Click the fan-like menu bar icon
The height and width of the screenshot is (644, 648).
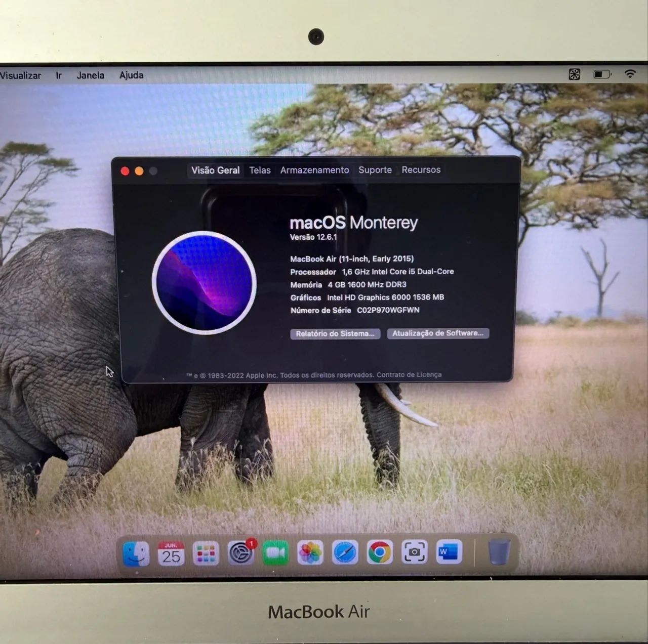[x=575, y=74]
